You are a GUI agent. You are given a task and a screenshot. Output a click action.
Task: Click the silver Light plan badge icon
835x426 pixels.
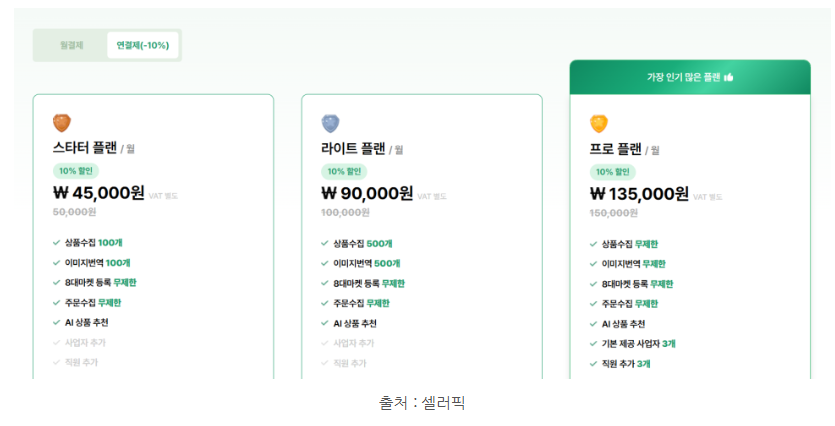coord(330,123)
